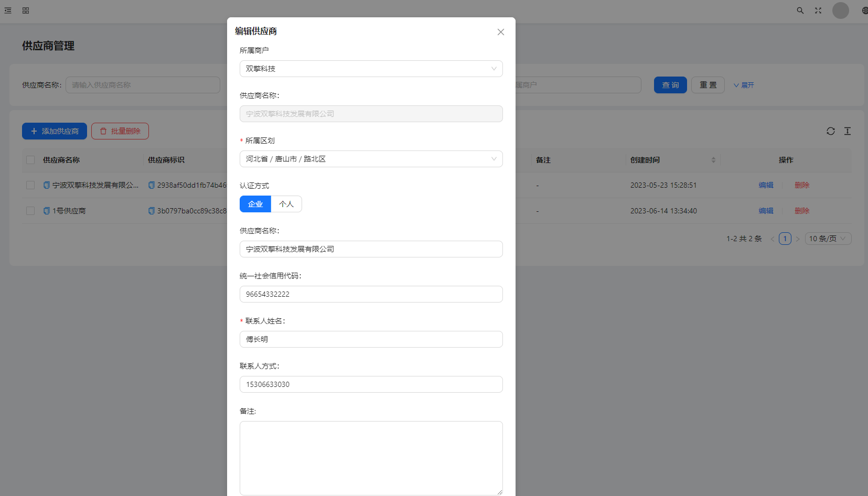Click the 查询 button
The image size is (868, 496).
click(x=670, y=85)
